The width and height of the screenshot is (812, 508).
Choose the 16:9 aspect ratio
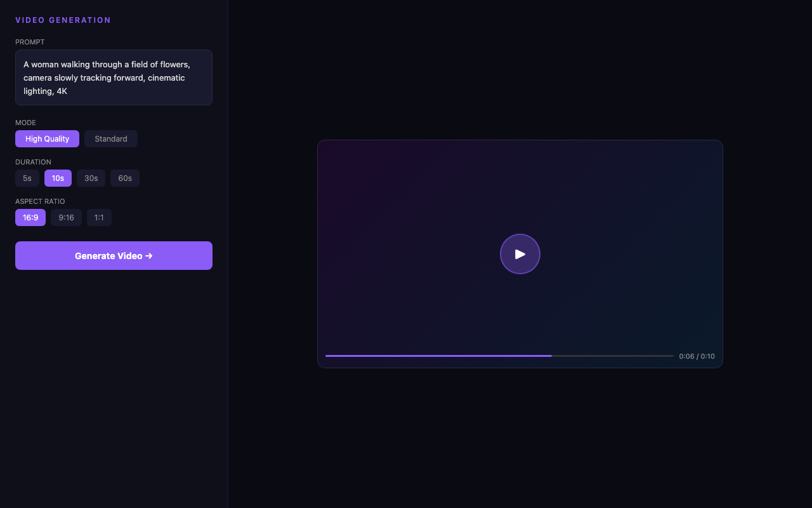tap(30, 218)
